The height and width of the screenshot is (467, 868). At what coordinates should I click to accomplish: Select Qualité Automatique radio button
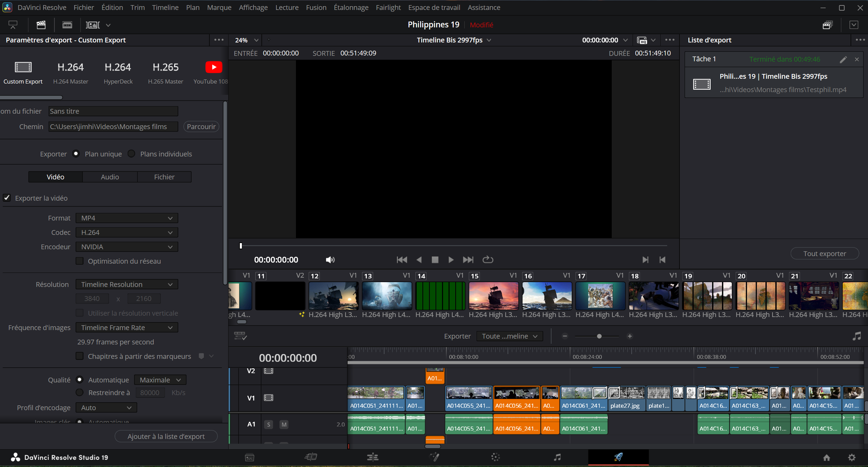coord(79,380)
